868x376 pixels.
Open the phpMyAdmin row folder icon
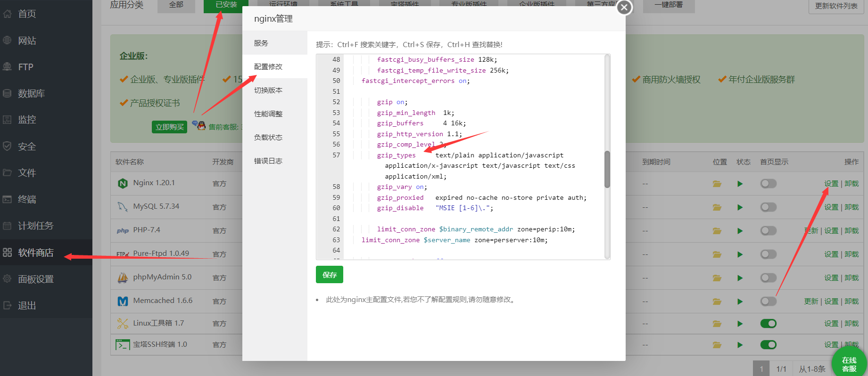717,278
